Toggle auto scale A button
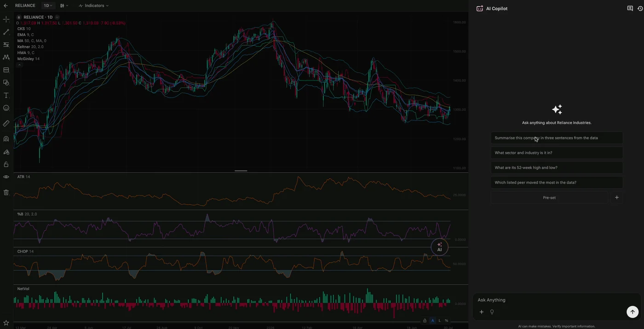644x329 pixels. pyautogui.click(x=432, y=320)
